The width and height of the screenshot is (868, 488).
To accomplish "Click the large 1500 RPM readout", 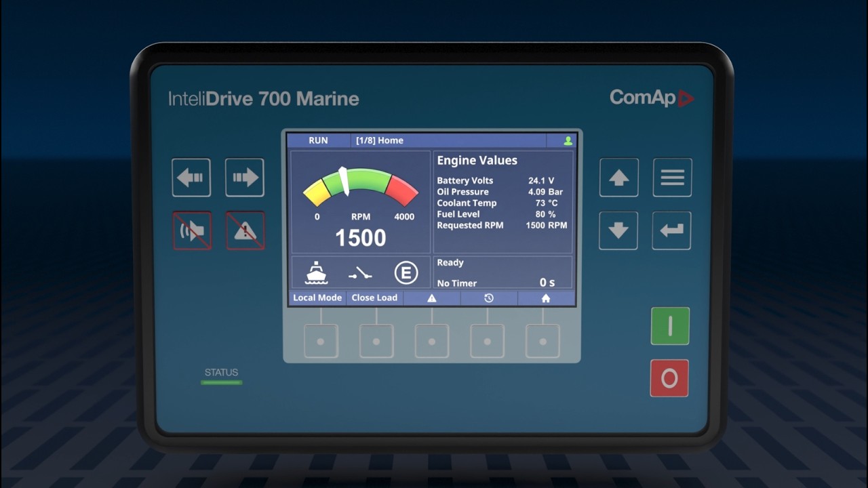I will 361,238.
